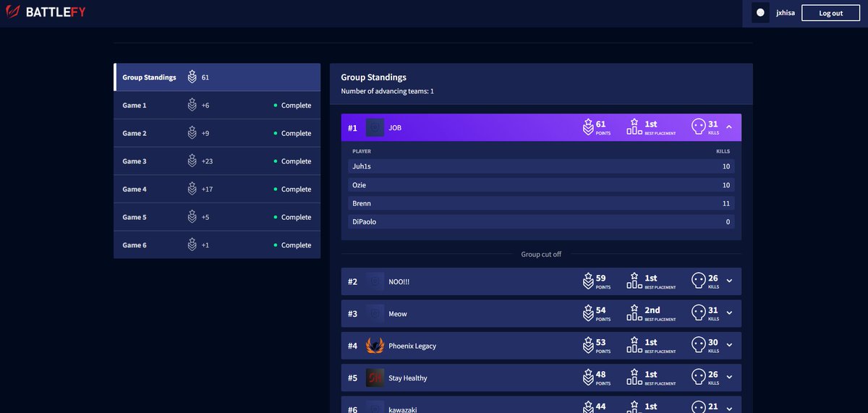The image size is (868, 413).
Task: Click the skull icon in Phoenix Legacy row
Action: [699, 346]
